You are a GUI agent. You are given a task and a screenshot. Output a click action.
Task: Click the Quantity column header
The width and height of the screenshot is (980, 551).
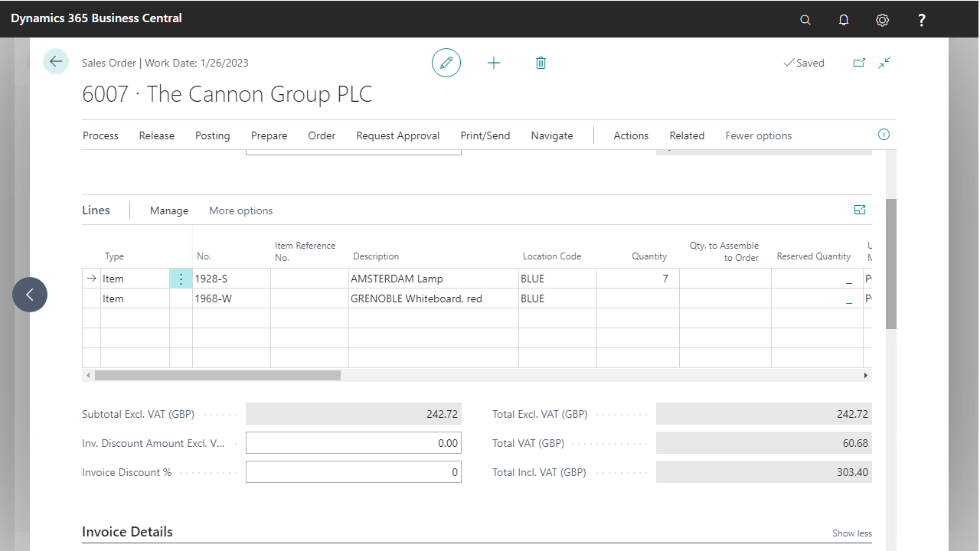pos(649,256)
